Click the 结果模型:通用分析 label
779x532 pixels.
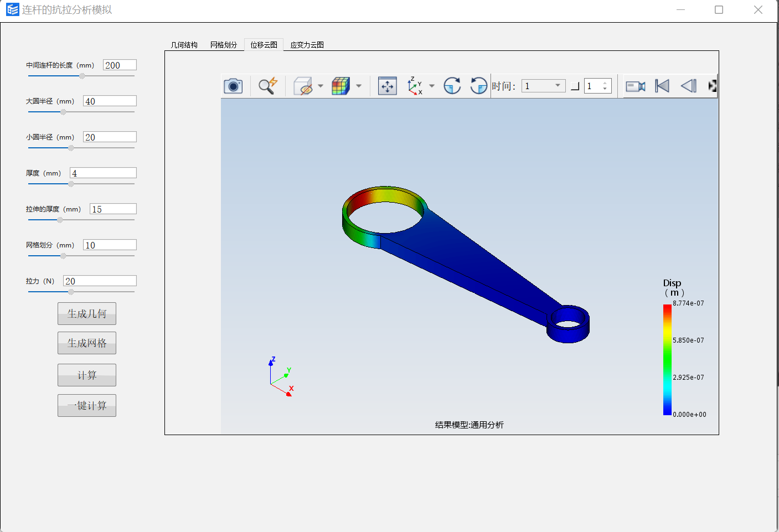[470, 425]
